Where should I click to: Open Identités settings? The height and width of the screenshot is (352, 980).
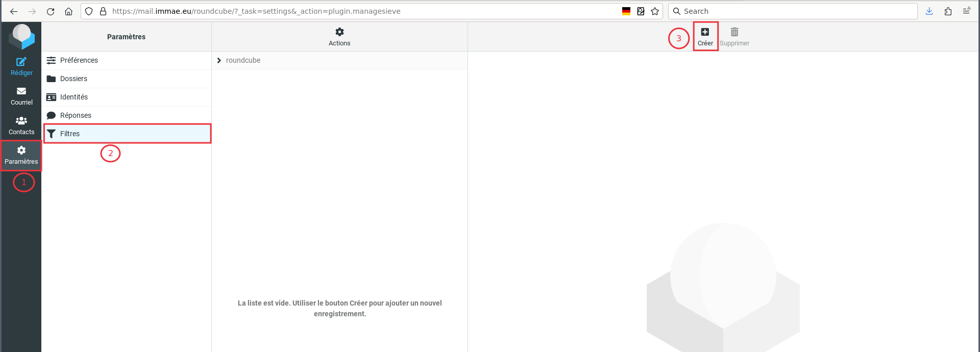127,97
